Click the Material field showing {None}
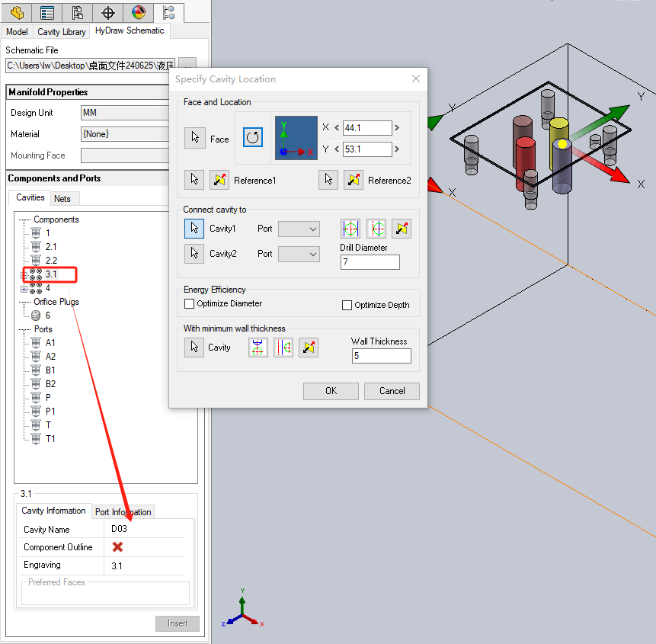The height and width of the screenshot is (644, 656). pyautogui.click(x=125, y=134)
